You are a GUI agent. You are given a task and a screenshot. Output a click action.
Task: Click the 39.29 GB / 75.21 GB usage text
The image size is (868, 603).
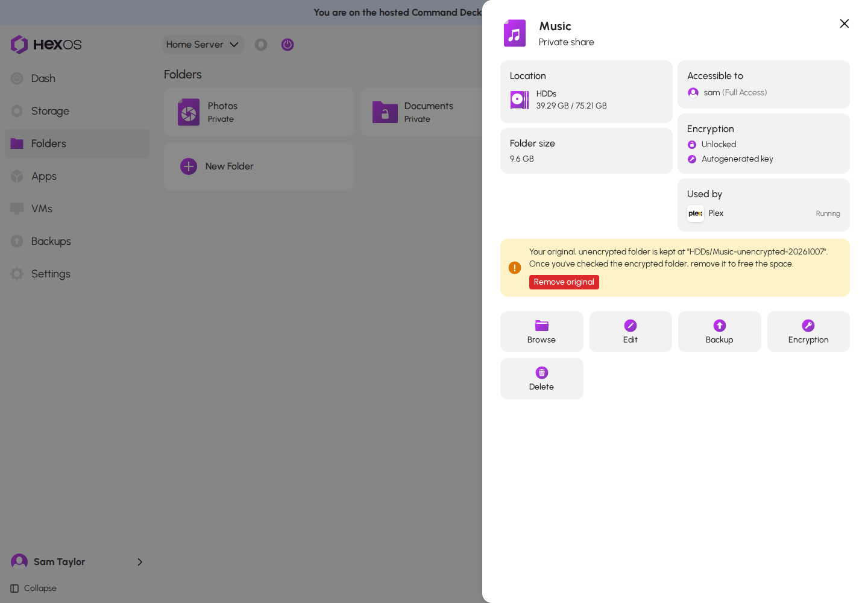[x=571, y=106]
